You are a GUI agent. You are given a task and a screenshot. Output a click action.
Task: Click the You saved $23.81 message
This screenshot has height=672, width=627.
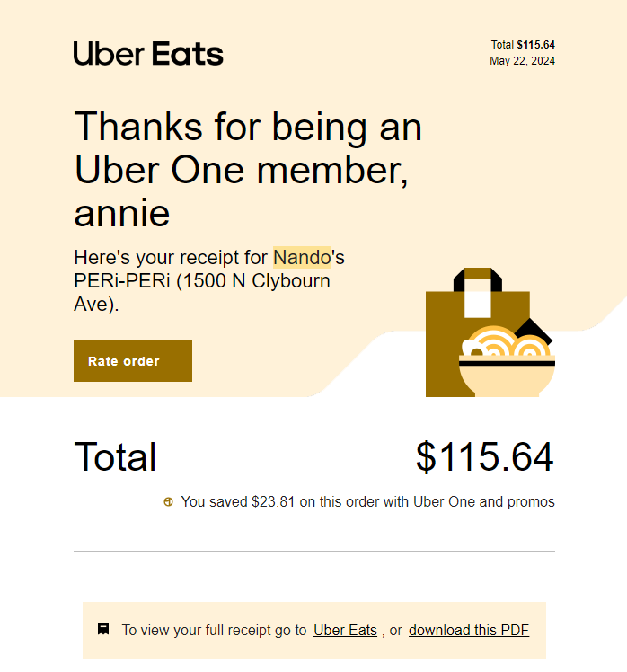tap(367, 502)
